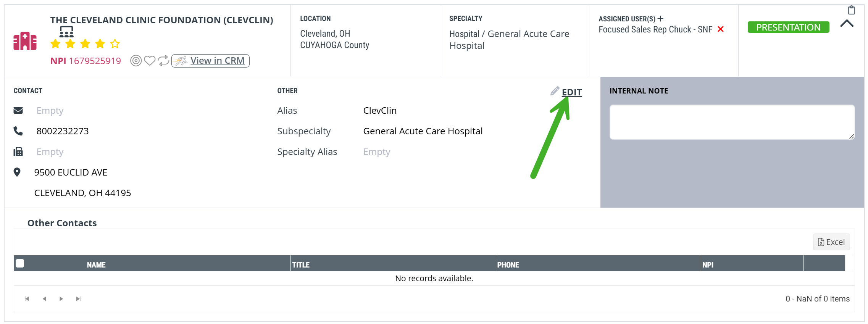Image resolution: width=868 pixels, height=324 pixels.
Task: Click the clipboard icon at top right
Action: coord(851,10)
